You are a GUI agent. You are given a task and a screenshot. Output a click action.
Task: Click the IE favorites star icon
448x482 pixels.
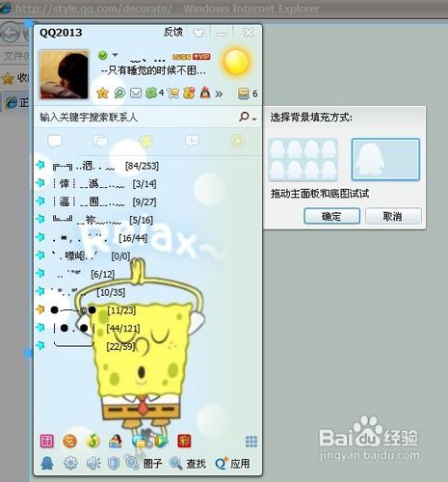pyautogui.click(x=8, y=78)
